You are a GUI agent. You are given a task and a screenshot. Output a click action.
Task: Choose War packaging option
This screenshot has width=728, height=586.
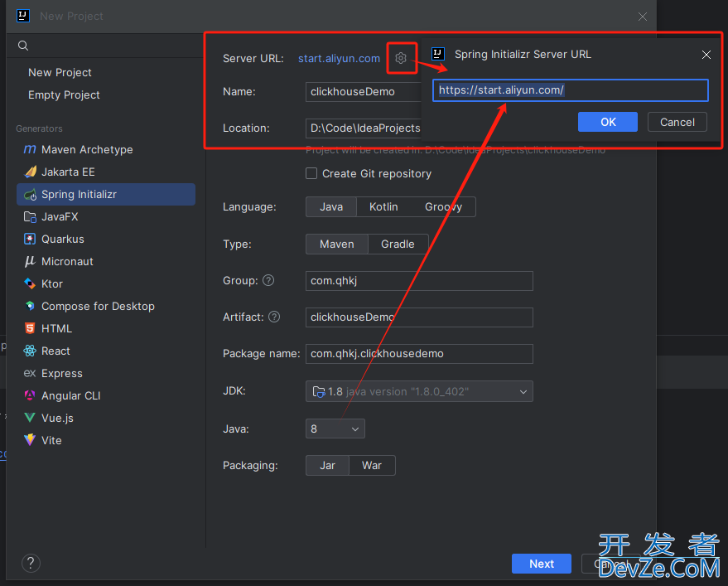[x=372, y=466]
